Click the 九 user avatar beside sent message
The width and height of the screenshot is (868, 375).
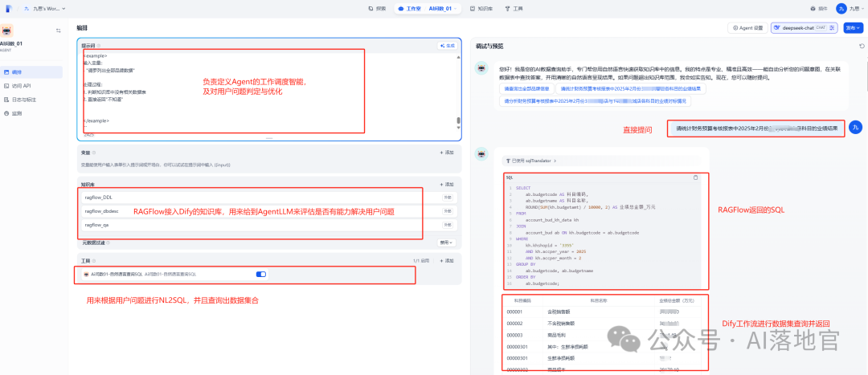point(855,128)
